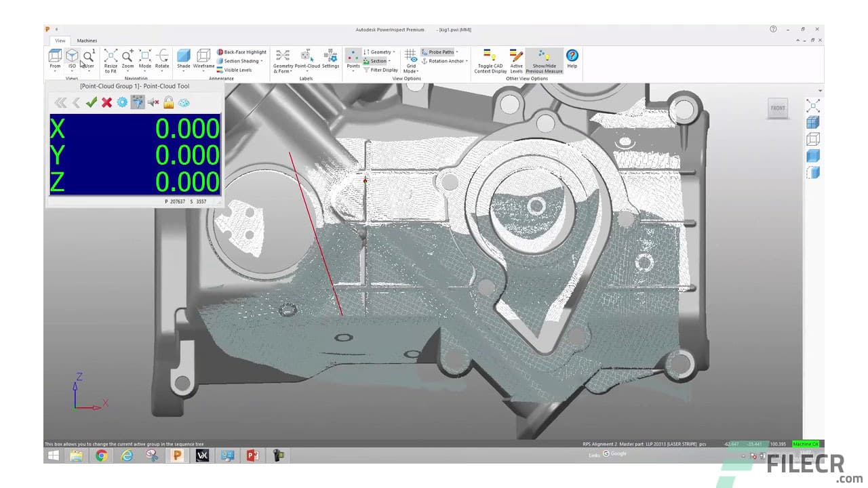Open the Grid Mode dropdown
This screenshot has height=488, width=868.
[410, 61]
